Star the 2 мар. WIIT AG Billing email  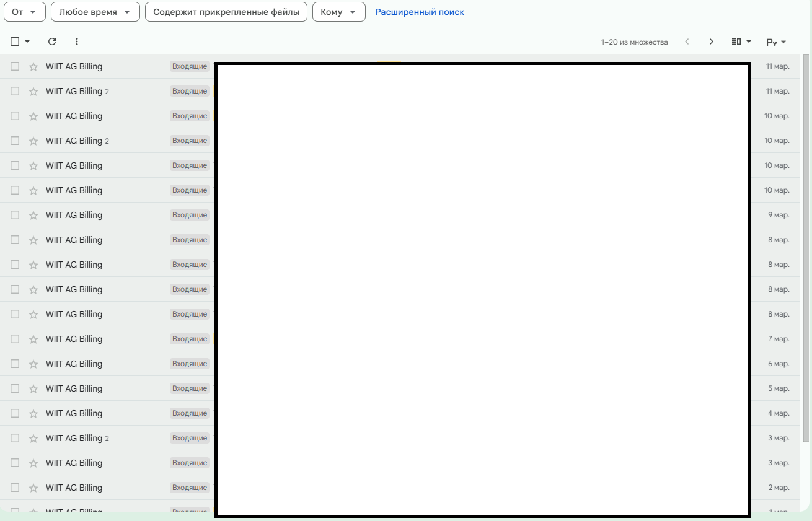(33, 488)
